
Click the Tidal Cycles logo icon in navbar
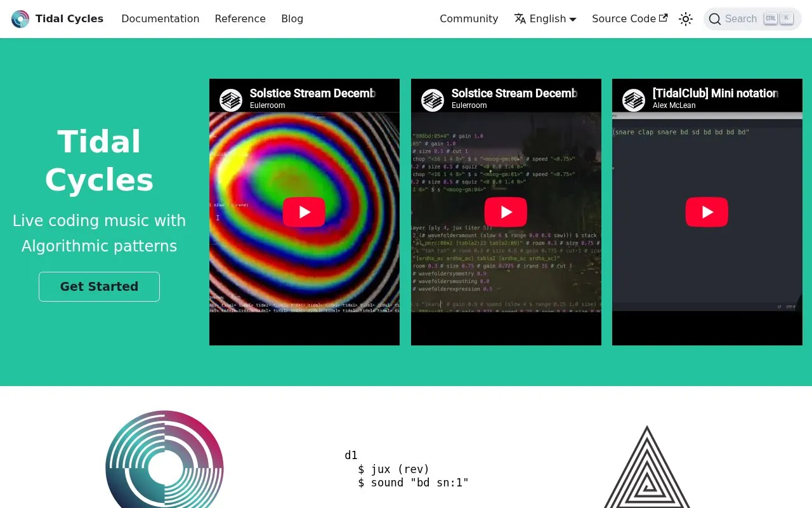pyautogui.click(x=20, y=19)
